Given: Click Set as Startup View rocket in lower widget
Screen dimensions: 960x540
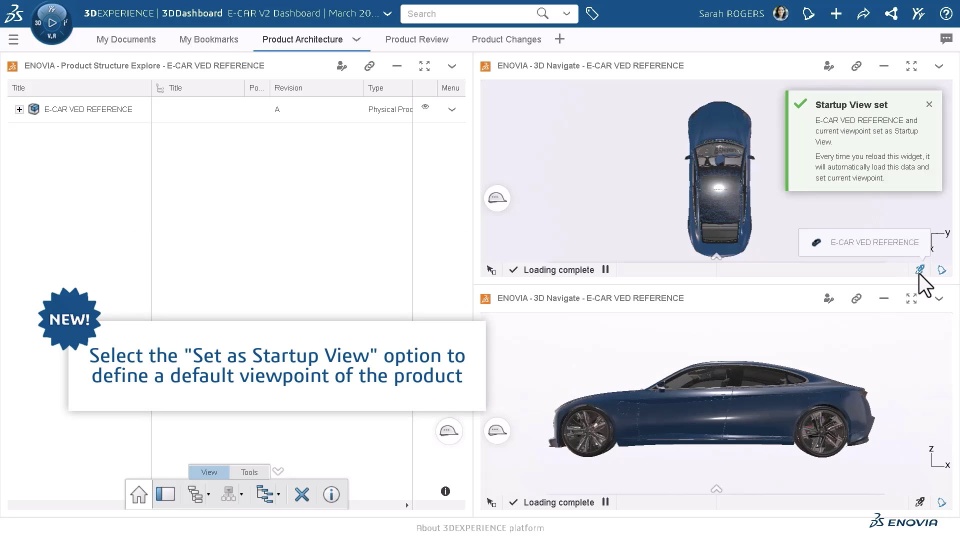Looking at the screenshot, I should (920, 502).
